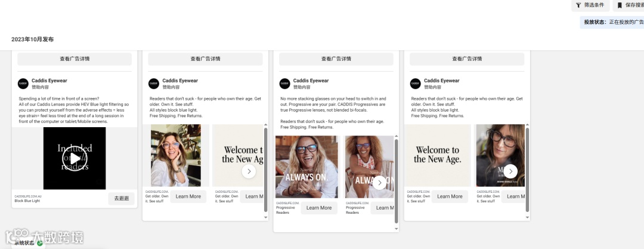Advance the carousel in the fourth ad card

510,171
